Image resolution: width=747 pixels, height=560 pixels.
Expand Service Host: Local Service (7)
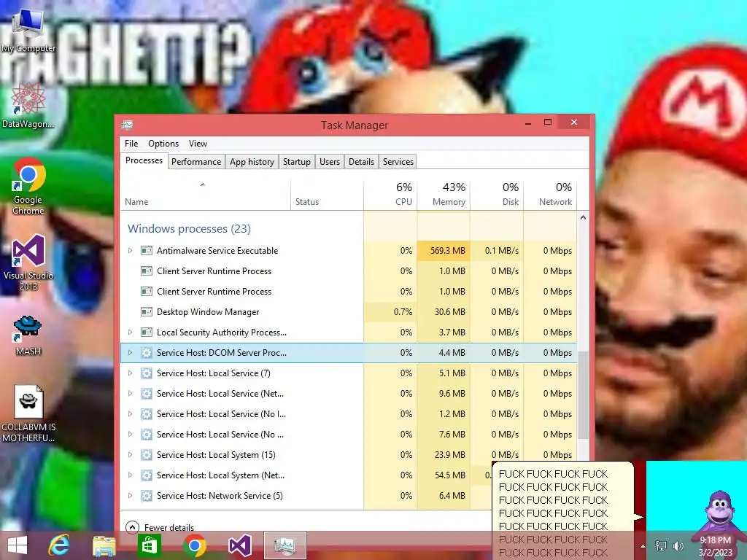pyautogui.click(x=130, y=373)
